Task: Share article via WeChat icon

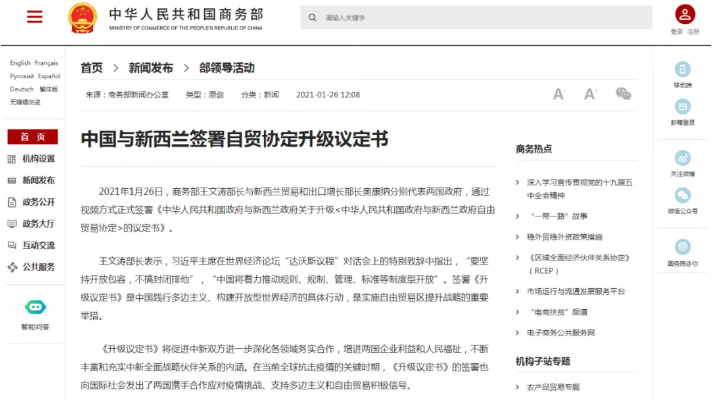Action: click(x=623, y=94)
